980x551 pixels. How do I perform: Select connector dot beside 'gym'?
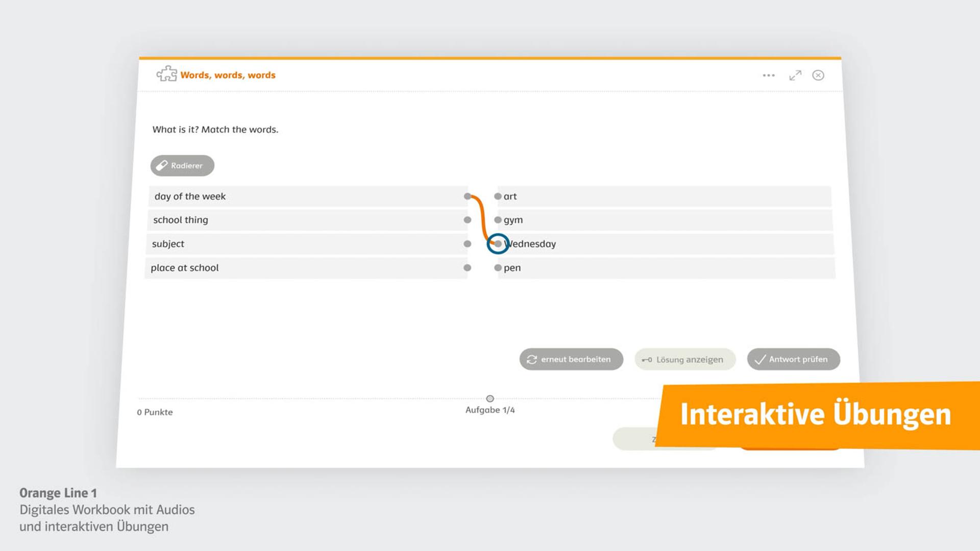(498, 220)
